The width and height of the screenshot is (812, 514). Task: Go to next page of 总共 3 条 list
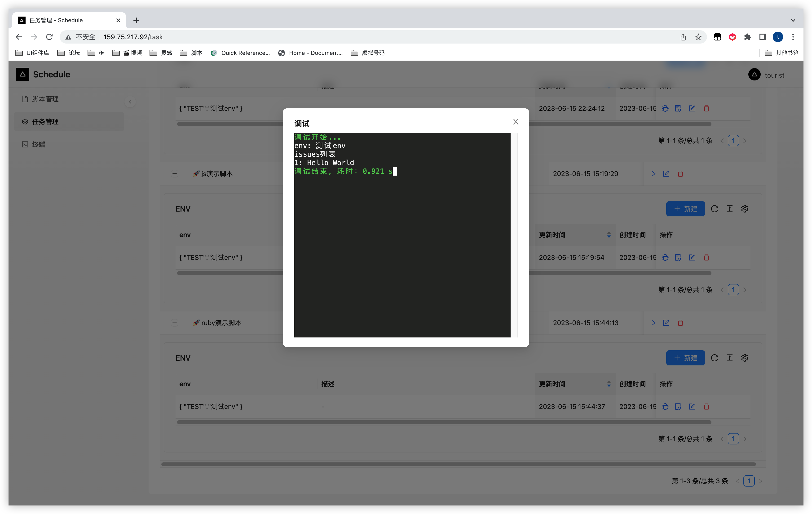(x=761, y=481)
